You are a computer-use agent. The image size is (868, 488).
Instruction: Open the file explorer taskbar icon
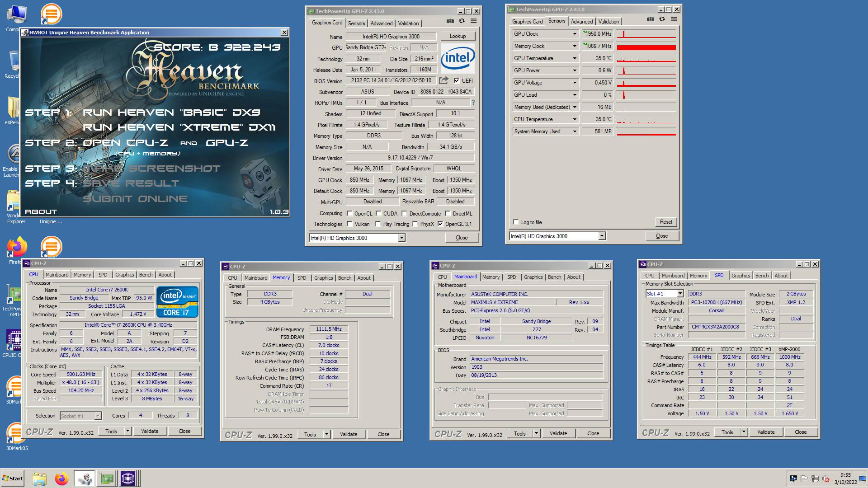[39, 479]
